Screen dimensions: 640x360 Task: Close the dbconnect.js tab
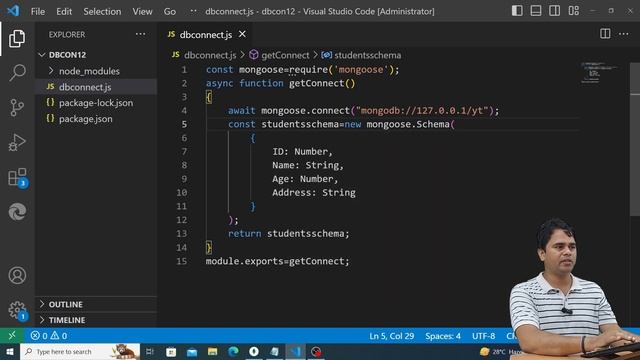pyautogui.click(x=242, y=34)
